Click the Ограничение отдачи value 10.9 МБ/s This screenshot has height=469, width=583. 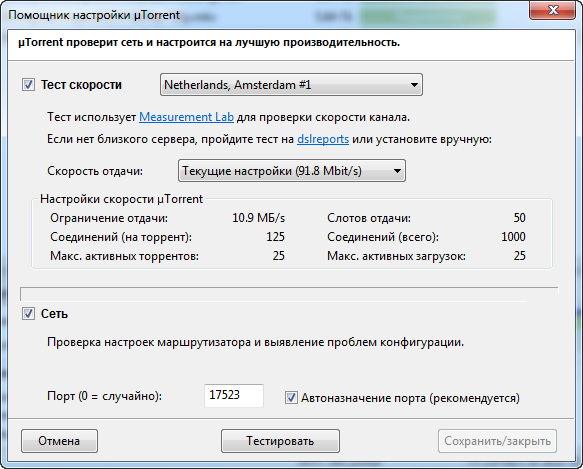pos(258,218)
